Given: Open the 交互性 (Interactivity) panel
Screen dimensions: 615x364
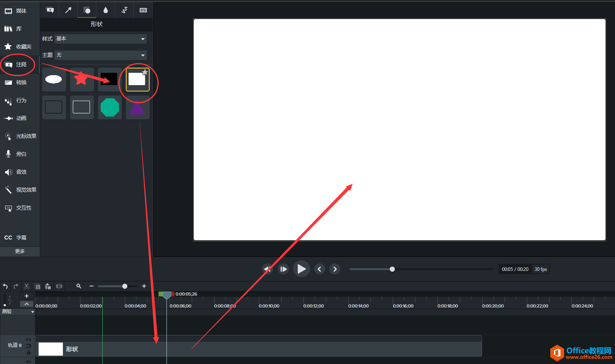Looking at the screenshot, I should [x=20, y=208].
